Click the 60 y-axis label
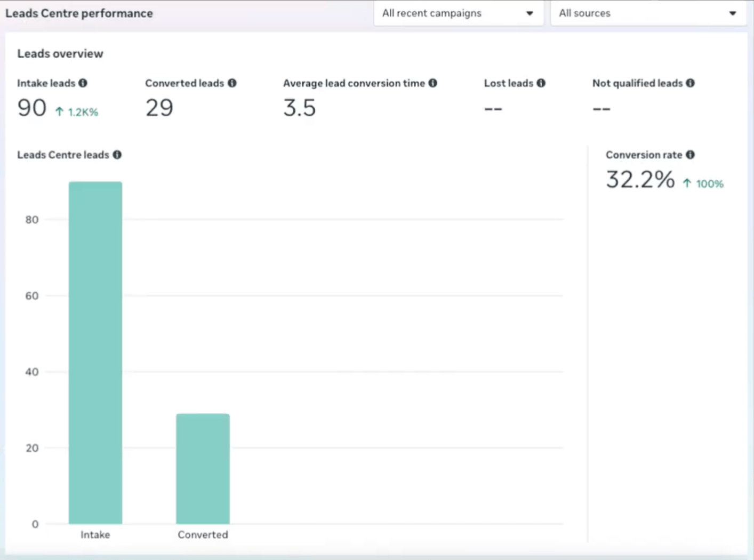 (32, 296)
